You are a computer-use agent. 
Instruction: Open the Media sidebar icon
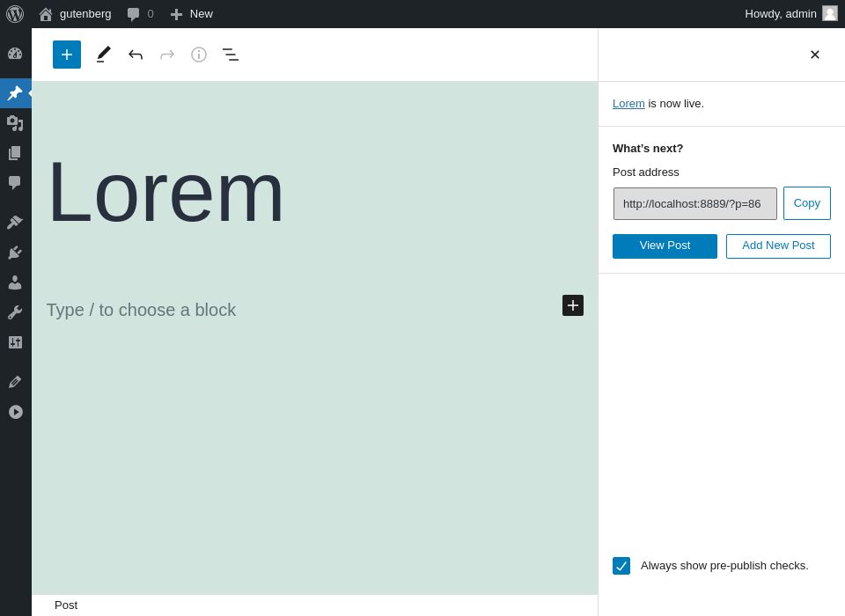pyautogui.click(x=15, y=123)
